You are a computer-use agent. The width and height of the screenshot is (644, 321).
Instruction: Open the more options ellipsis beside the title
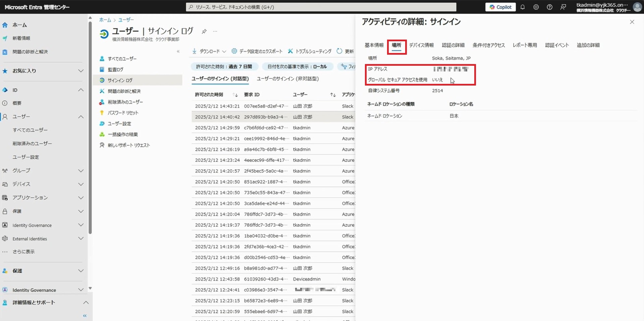pos(215,31)
